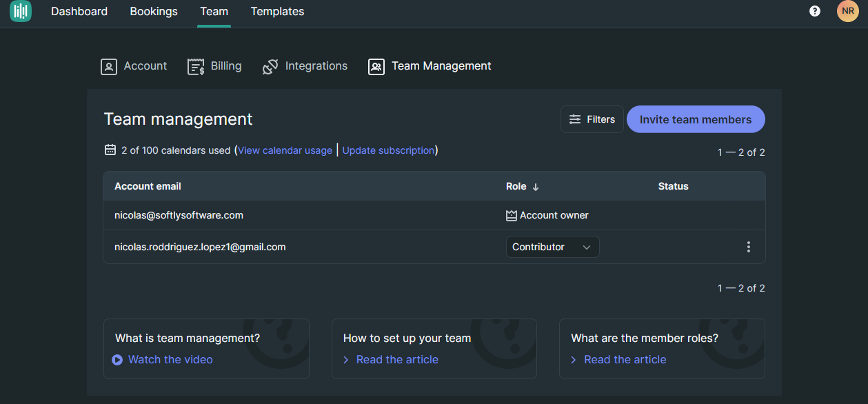Switch to the Templates tab
This screenshot has height=404, width=868.
pyautogui.click(x=277, y=11)
